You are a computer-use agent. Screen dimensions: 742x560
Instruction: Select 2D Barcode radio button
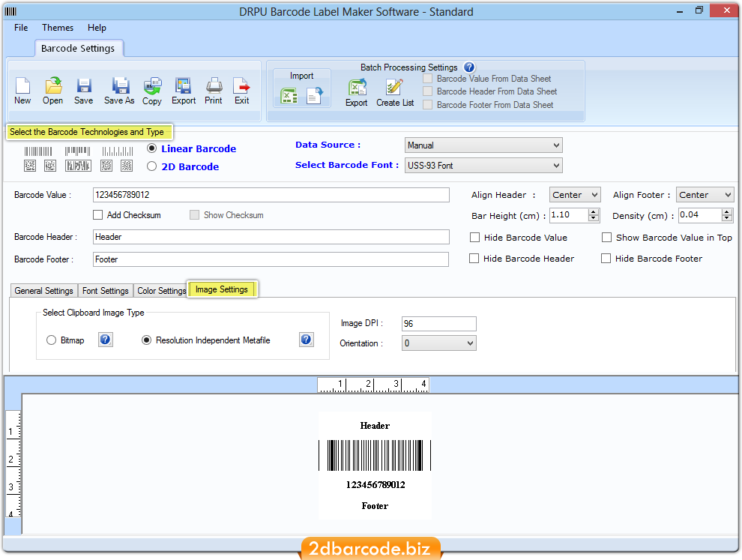[x=151, y=166]
